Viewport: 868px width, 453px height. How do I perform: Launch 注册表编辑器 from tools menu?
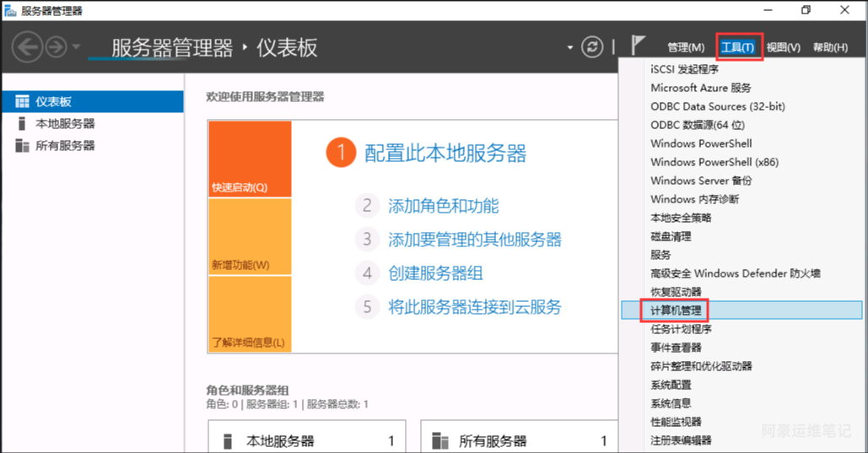(x=681, y=440)
